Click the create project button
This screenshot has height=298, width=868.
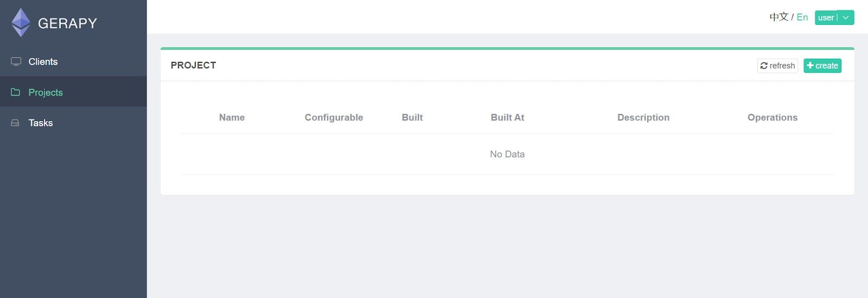[822, 66]
